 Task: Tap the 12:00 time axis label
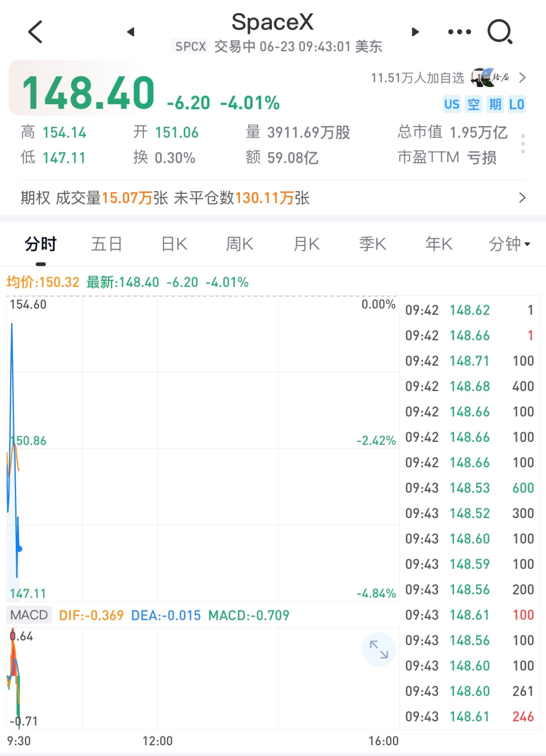(158, 741)
